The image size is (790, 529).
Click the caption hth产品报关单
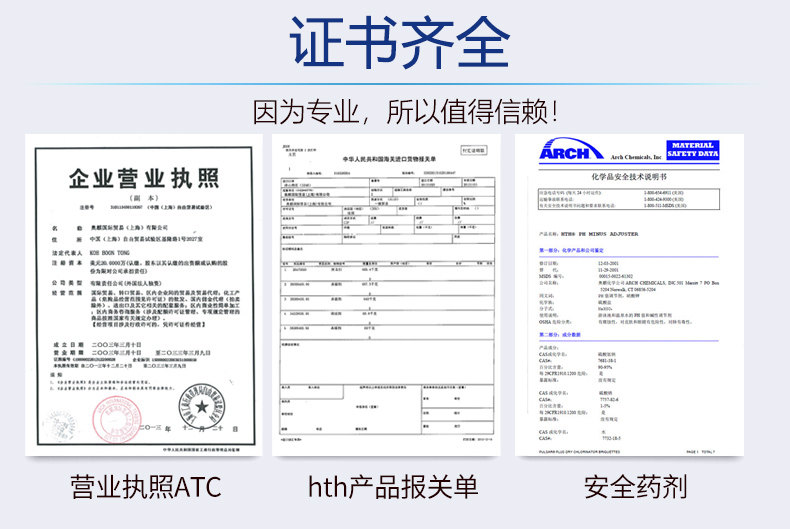(x=393, y=487)
